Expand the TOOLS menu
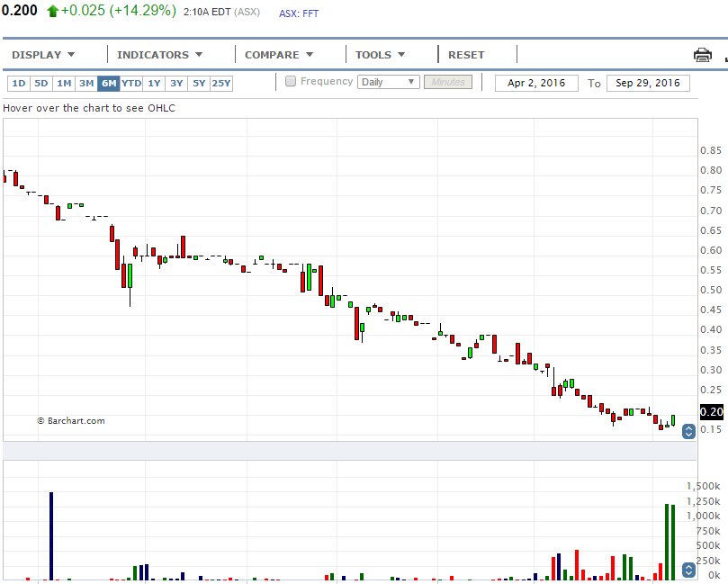 [380, 55]
